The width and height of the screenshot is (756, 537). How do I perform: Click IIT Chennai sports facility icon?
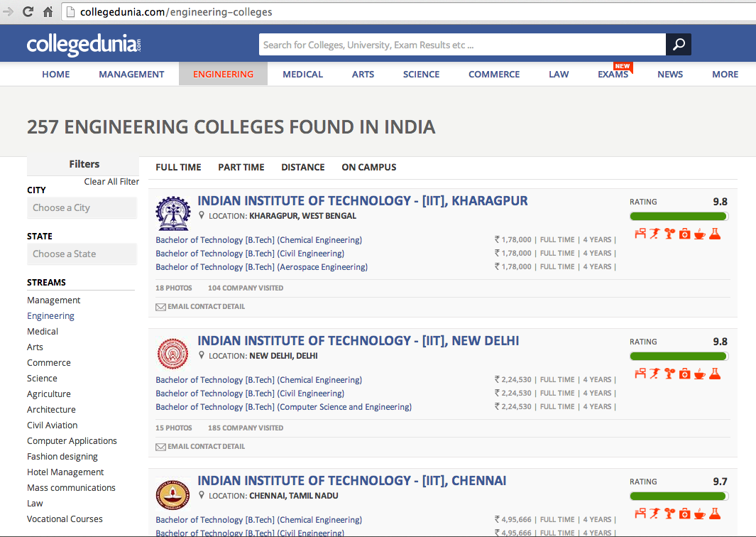tap(654, 514)
